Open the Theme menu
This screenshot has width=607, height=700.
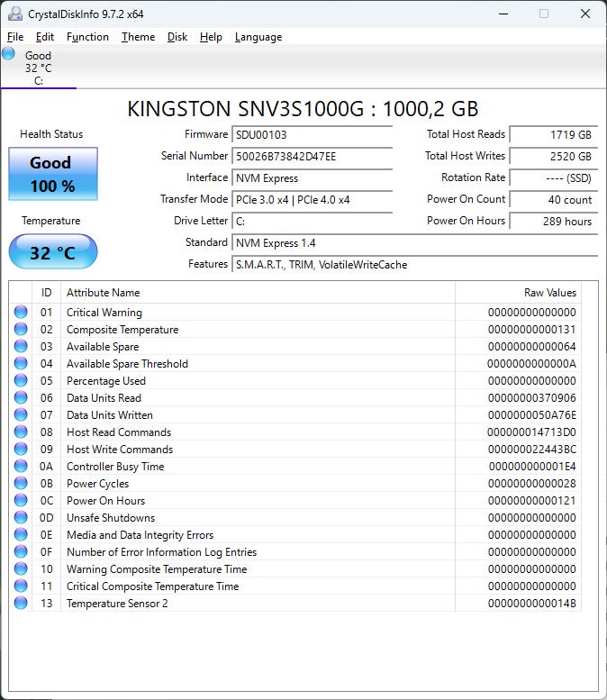(x=138, y=37)
